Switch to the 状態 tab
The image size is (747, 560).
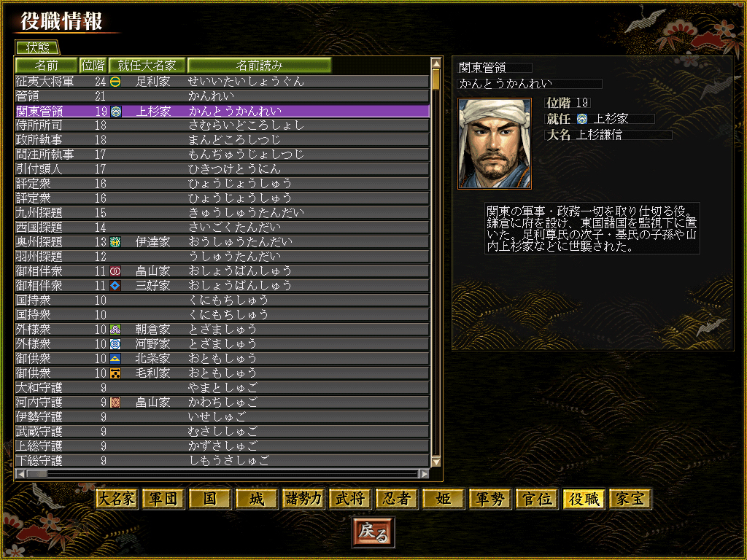click(37, 47)
